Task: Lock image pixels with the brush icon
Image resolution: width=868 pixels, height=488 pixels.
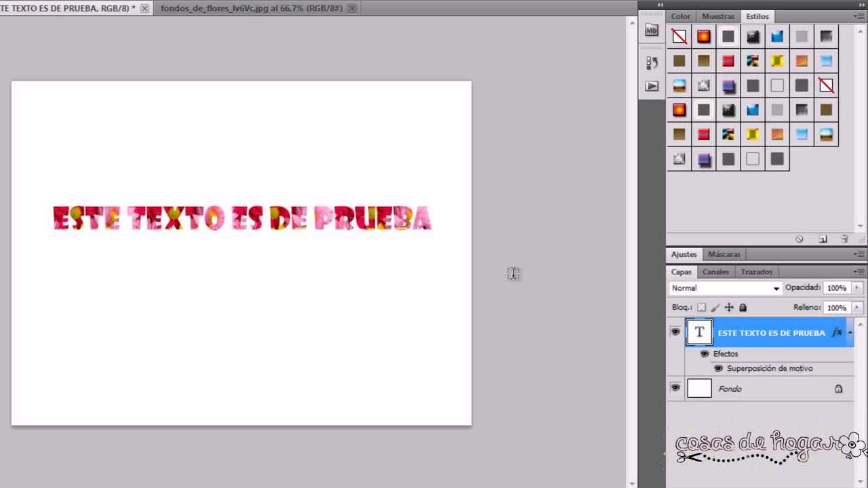Action: 715,308
